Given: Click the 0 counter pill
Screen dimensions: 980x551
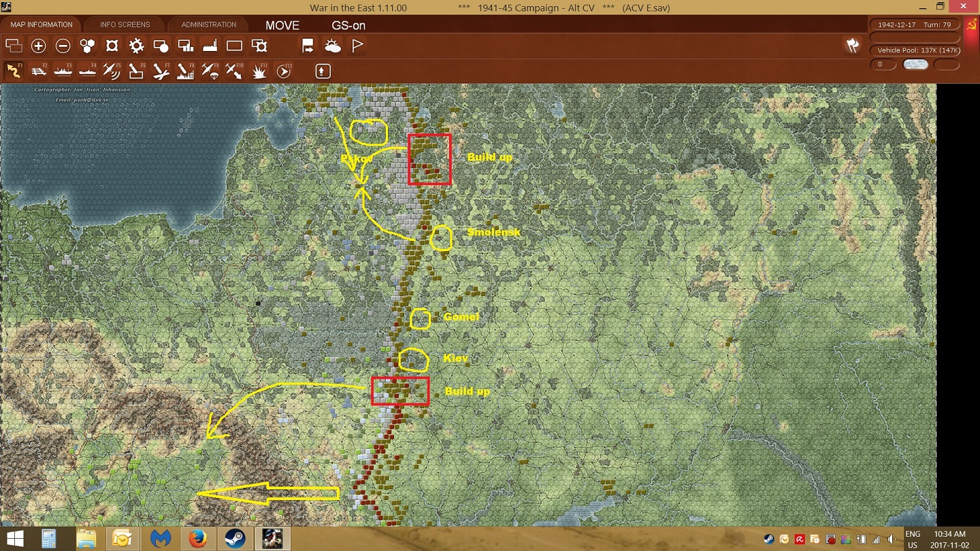Looking at the screenshot, I should pos(883,65).
